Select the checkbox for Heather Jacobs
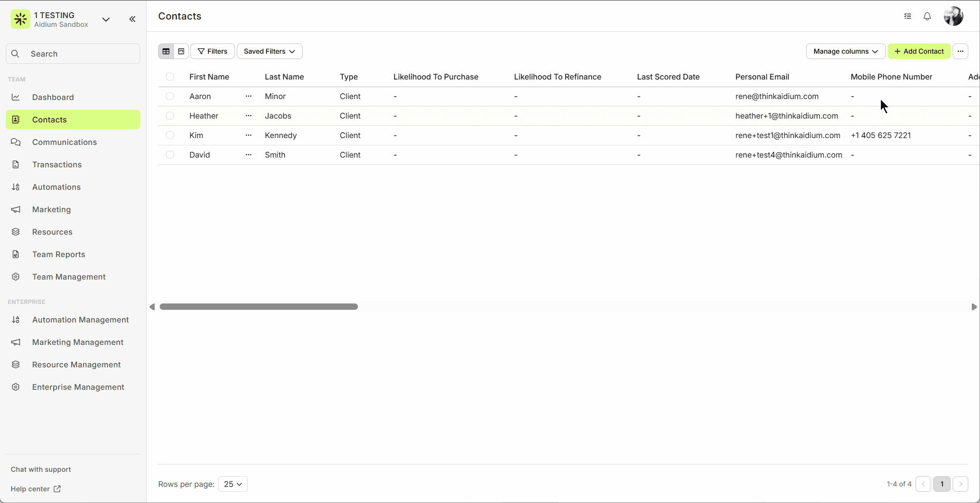The height and width of the screenshot is (503, 980). [170, 116]
